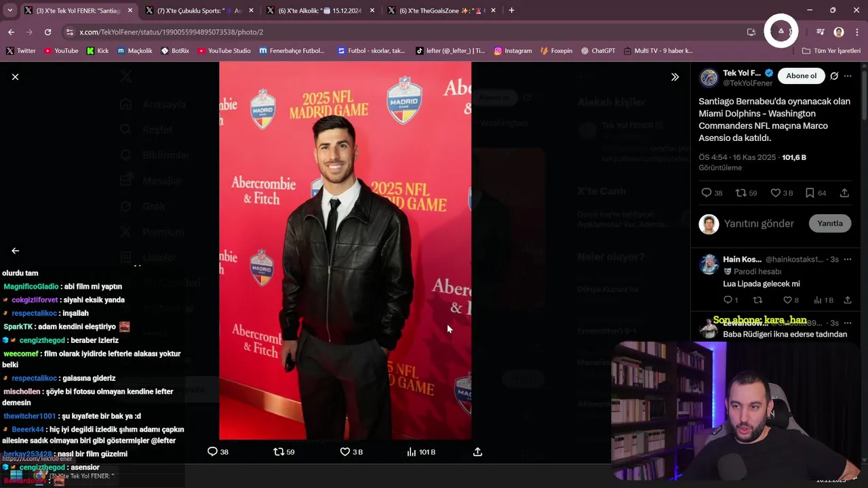Viewport: 868px width, 488px height.
Task: Open Grok explain icon beside Abone ol
Action: 834,76
